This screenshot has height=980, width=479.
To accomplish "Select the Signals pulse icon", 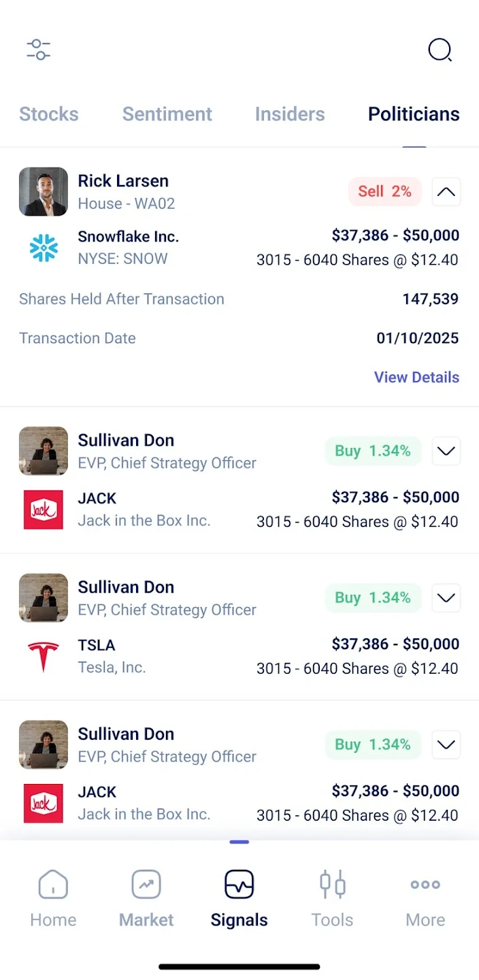I will [x=239, y=885].
